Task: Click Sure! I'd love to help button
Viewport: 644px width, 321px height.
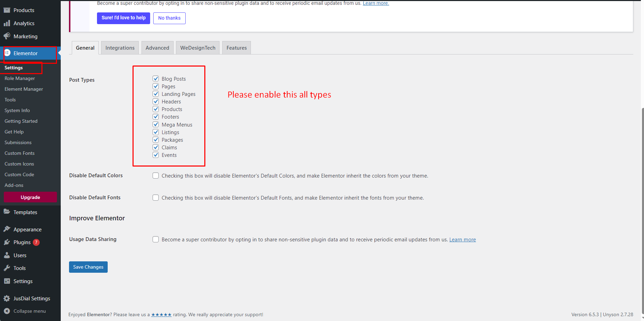Action: click(x=124, y=18)
